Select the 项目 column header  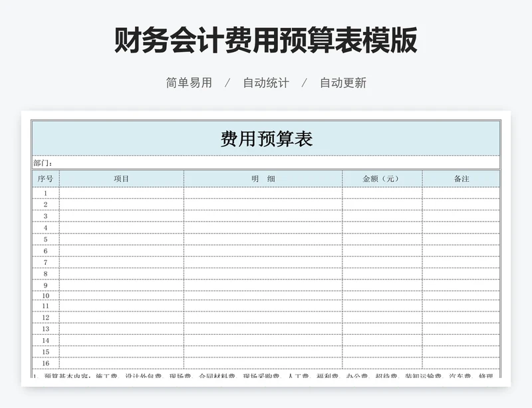coord(122,178)
